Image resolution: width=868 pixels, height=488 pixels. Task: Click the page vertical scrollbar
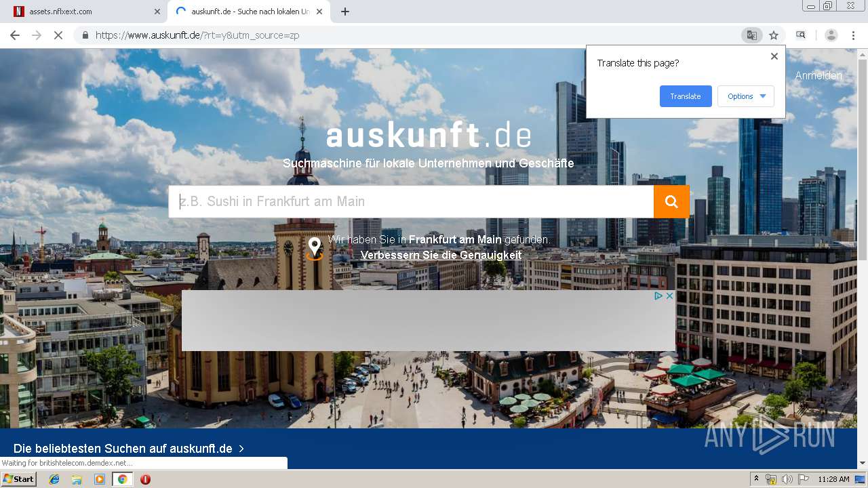pyautogui.click(x=863, y=159)
